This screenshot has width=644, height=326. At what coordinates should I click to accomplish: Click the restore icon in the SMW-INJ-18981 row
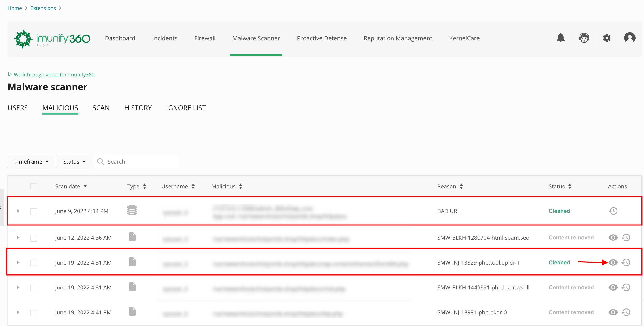tap(626, 312)
